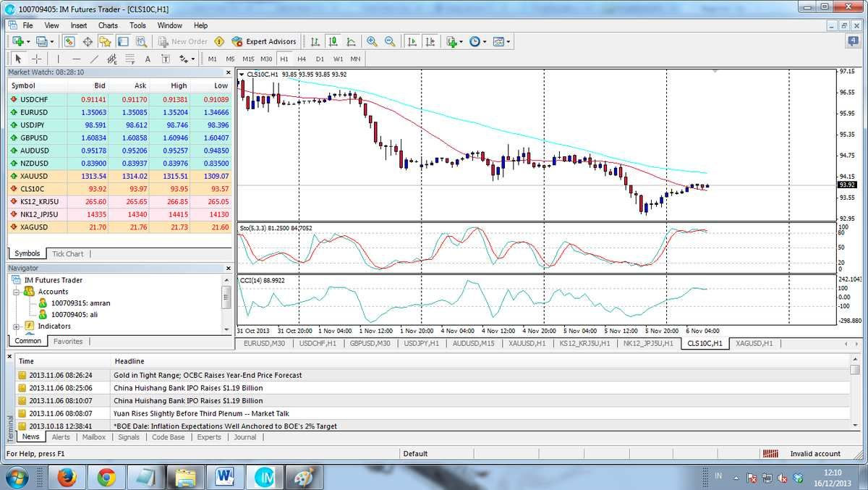Select the text 'A' tool
The width and height of the screenshot is (868, 490).
tap(148, 59)
